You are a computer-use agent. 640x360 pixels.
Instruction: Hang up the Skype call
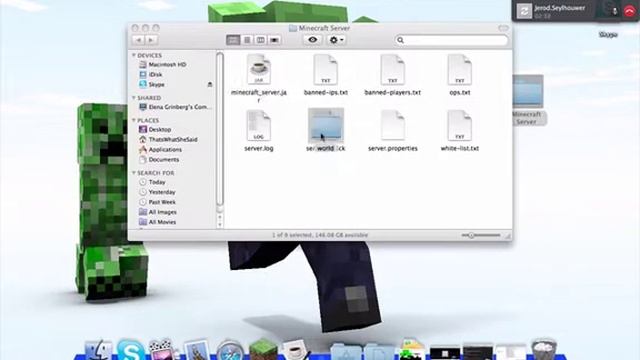pyautogui.click(x=629, y=12)
